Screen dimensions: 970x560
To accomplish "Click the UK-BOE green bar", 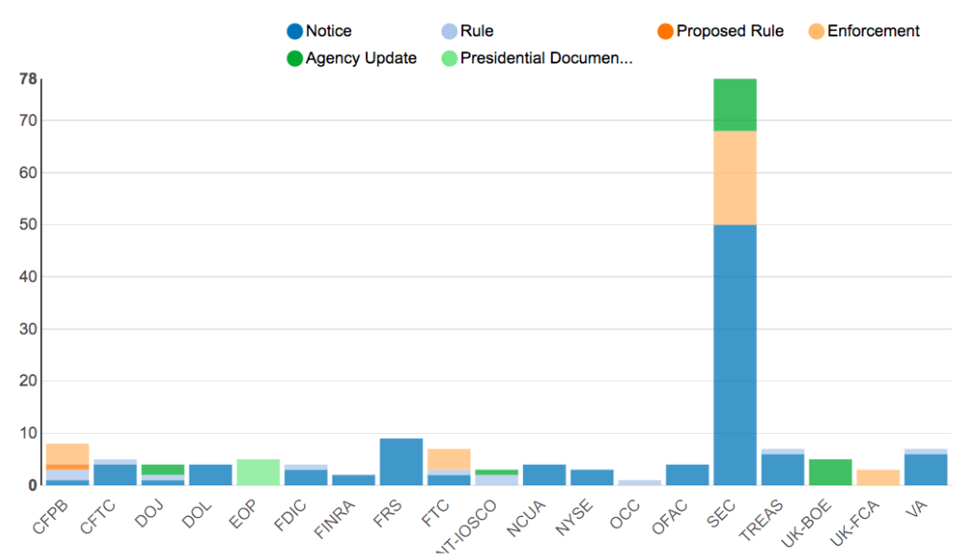I will point(830,472).
